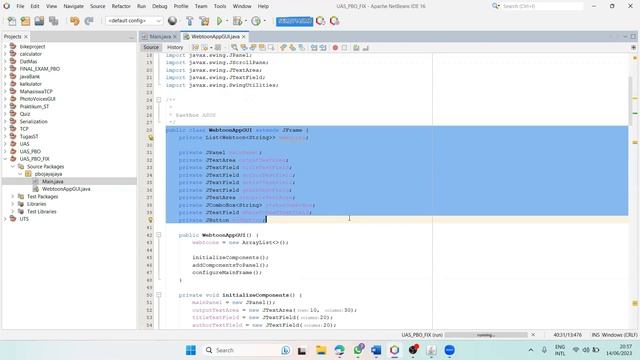The image size is (640, 360).
Task: Open the Run Project dropdown arrow
Action: click(227, 21)
